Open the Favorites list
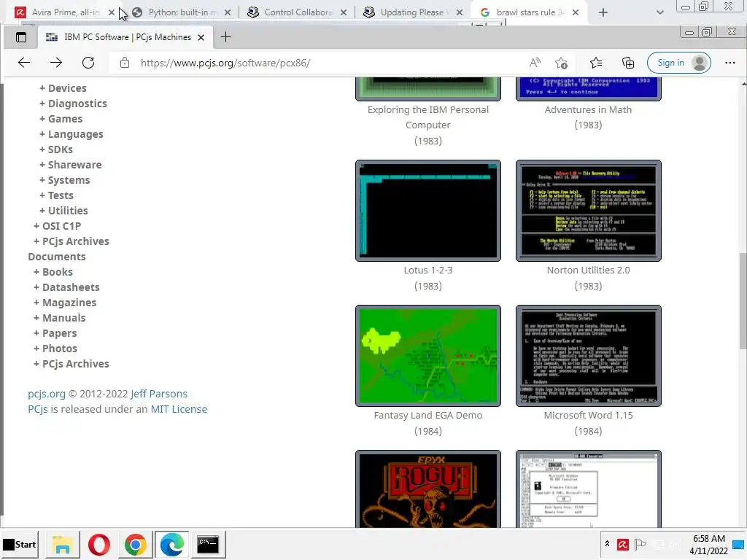 (x=595, y=63)
